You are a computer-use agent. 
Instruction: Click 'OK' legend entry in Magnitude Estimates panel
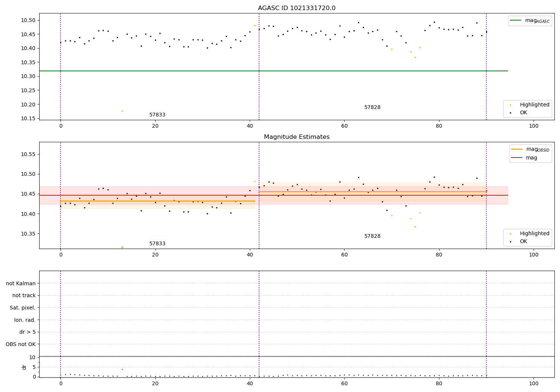tap(519, 242)
